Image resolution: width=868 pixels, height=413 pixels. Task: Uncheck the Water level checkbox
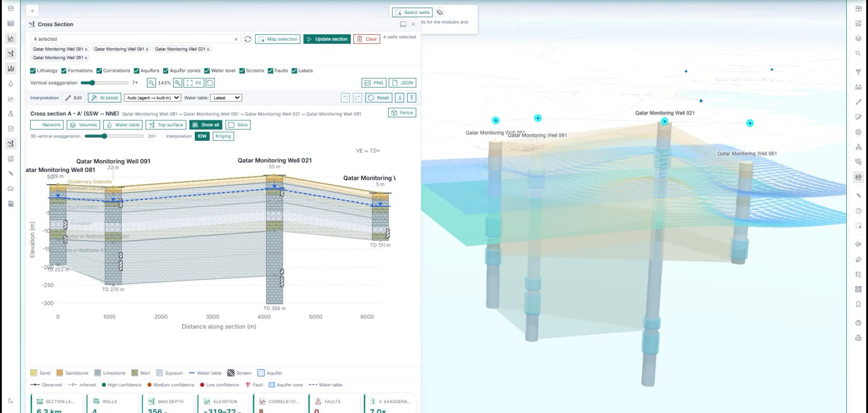[x=207, y=71]
